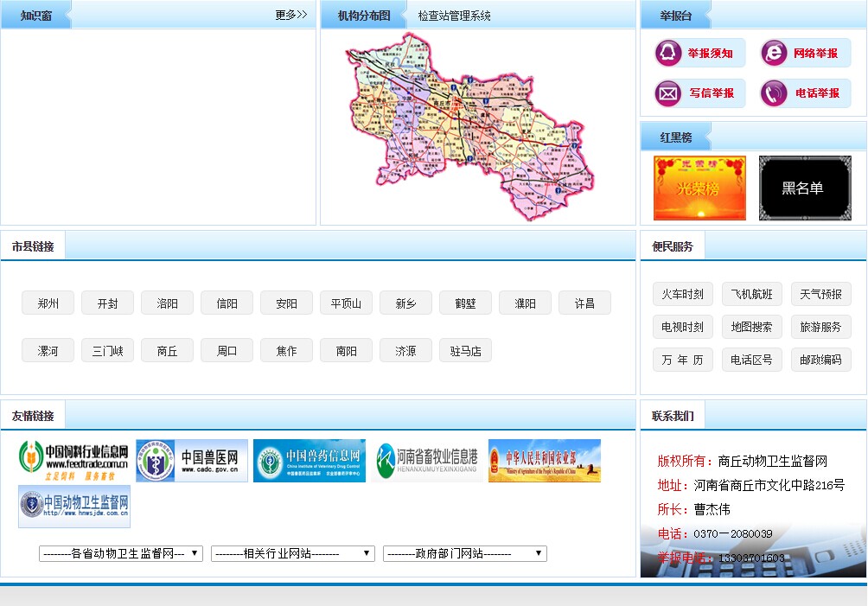The width and height of the screenshot is (868, 606).
Task: Open the 郑州 city link
Action: click(48, 303)
